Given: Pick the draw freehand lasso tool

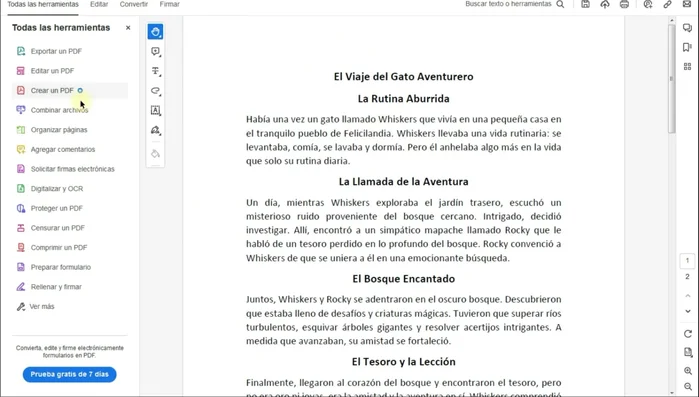Looking at the screenshot, I should coord(155,91).
